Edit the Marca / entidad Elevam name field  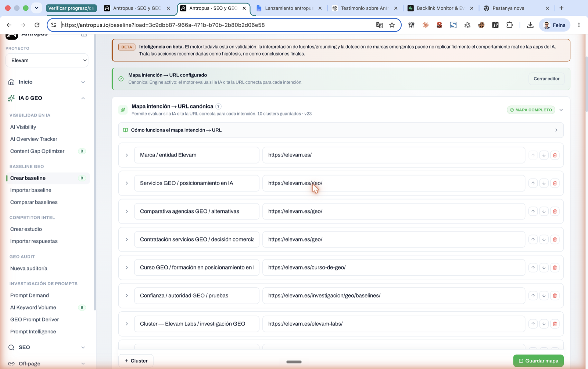pos(197,155)
